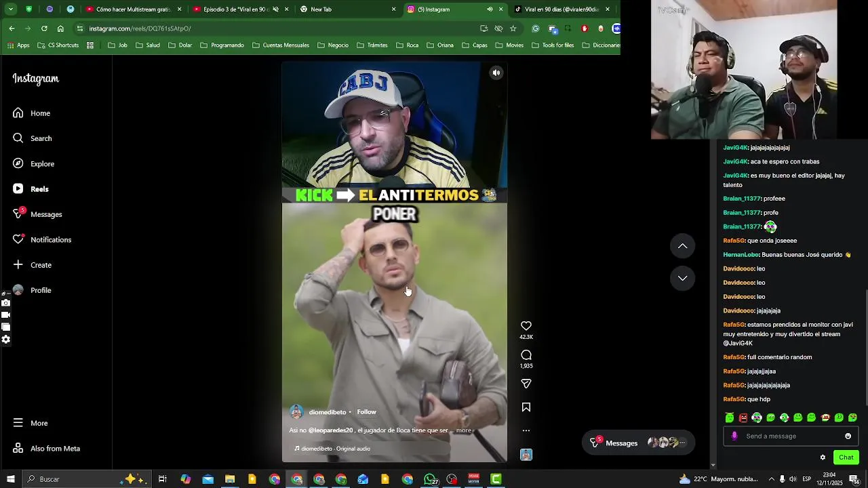Save the reel with the bookmark icon
The image size is (868, 488).
[x=526, y=407]
